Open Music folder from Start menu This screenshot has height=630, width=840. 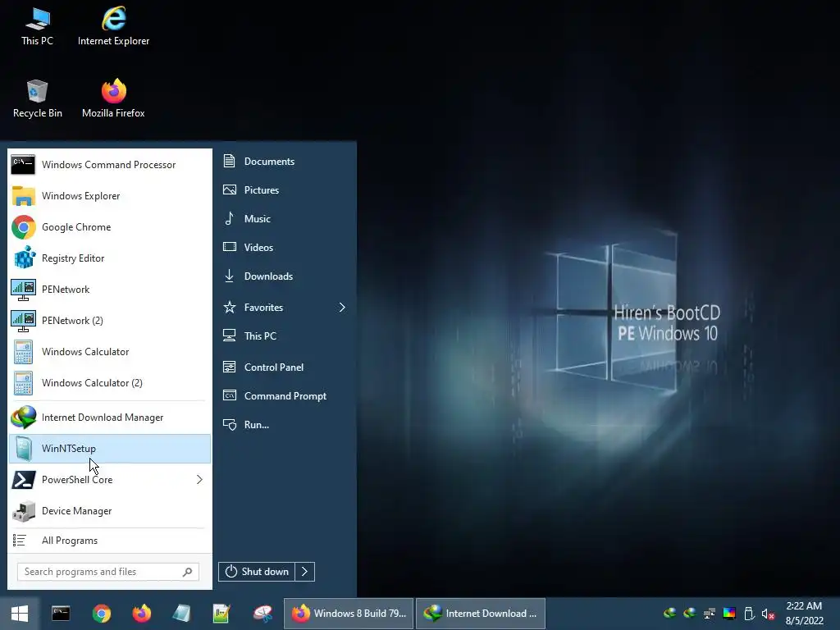click(286, 218)
